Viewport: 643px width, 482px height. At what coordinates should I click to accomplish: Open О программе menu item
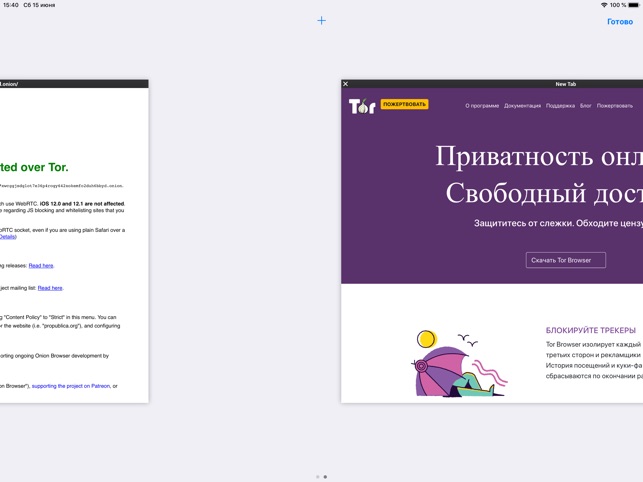pyautogui.click(x=482, y=106)
